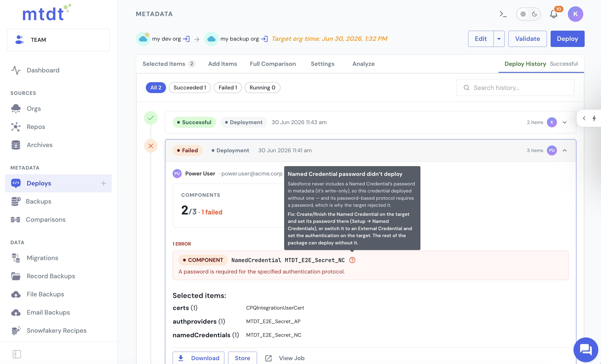Open Archives in sidebar
601x364 pixels.
pyautogui.click(x=58, y=145)
